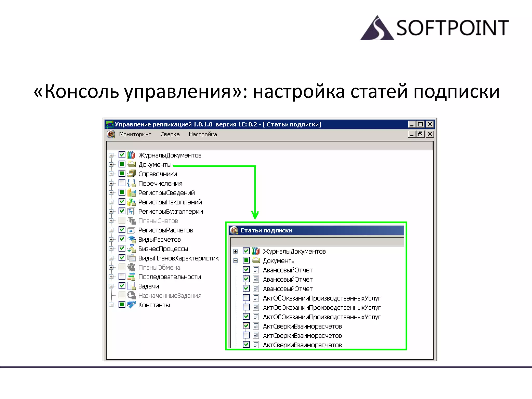
Task: Click ЖурналыДокументов icon in Статьи подписки panel
Action: point(256,251)
